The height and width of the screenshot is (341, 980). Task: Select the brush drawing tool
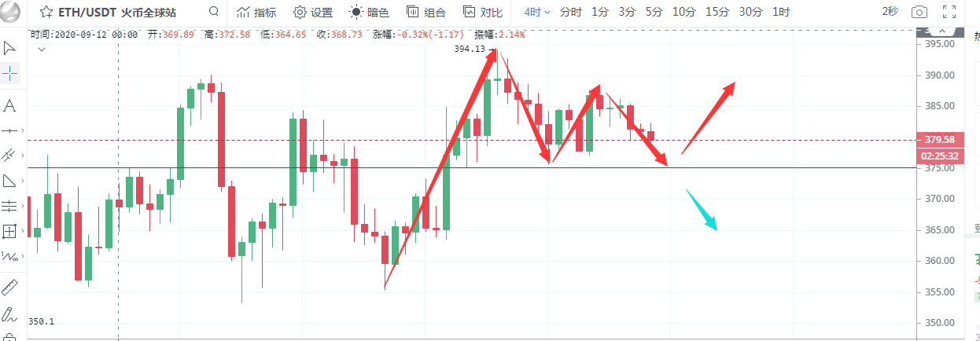click(10, 314)
